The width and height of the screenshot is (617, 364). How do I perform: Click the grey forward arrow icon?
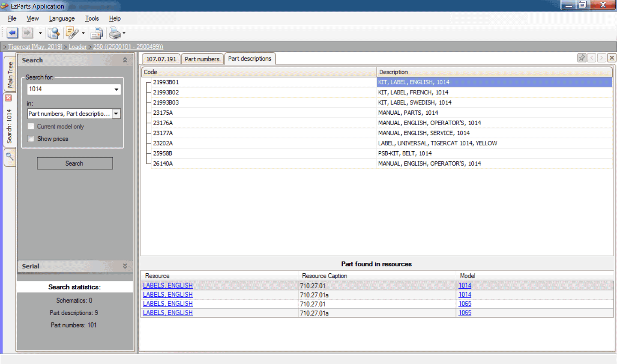pyautogui.click(x=27, y=33)
